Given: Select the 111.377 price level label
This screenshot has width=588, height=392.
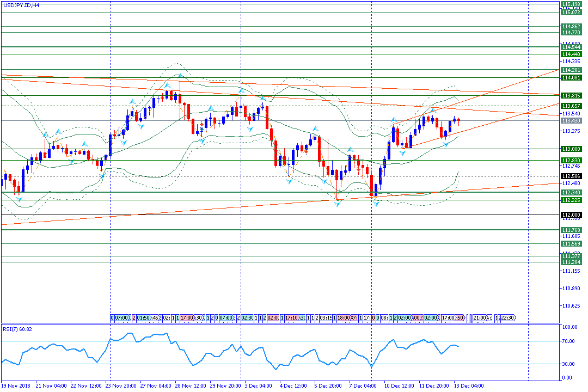Looking at the screenshot, I should (x=571, y=256).
